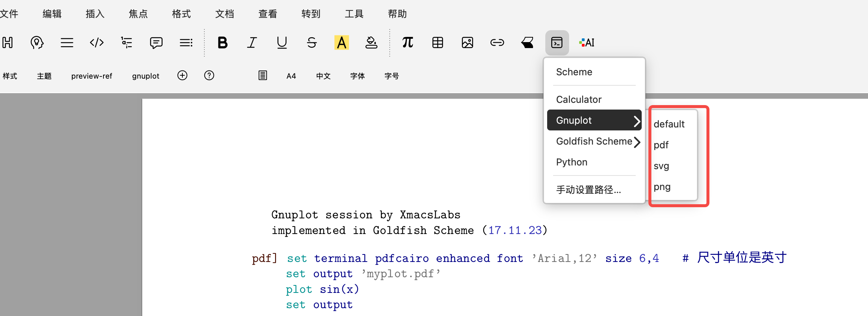Click the plot sin(x) line in document

coord(322,289)
